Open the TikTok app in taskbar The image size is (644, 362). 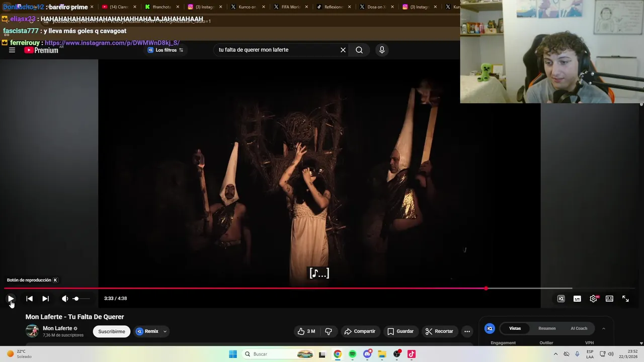[412, 354]
